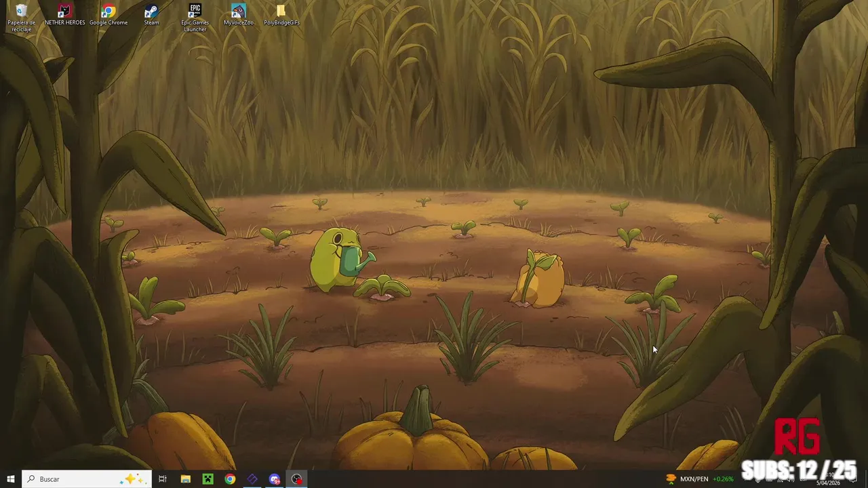Screen dimensions: 868x488
Task: Open the Minecraft creeper taskbar icon
Action: pos(208,479)
